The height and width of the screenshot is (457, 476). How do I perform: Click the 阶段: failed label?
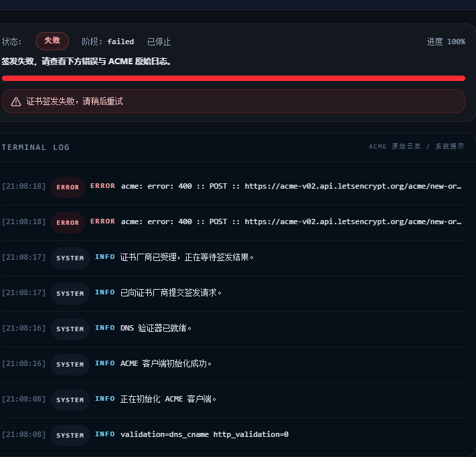tap(108, 41)
